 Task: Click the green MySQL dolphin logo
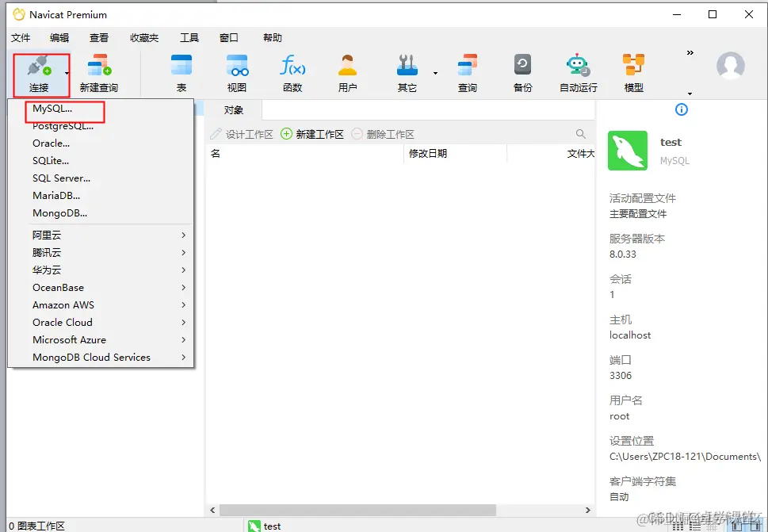[x=628, y=151]
